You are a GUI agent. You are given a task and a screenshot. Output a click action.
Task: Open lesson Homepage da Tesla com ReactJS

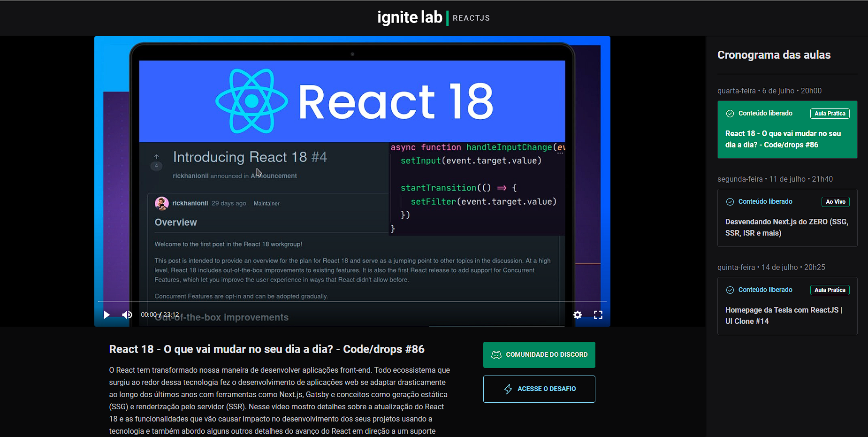point(787,306)
